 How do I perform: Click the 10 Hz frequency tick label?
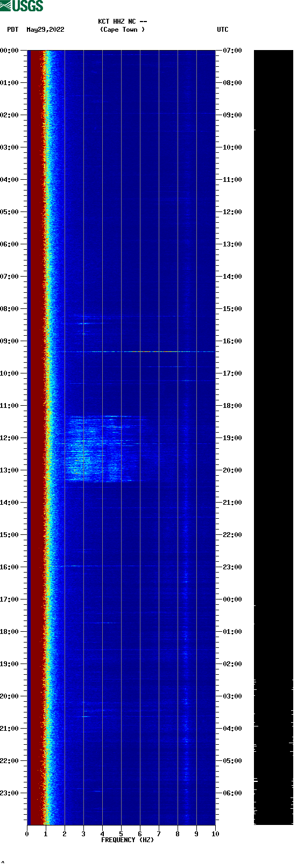(x=215, y=834)
